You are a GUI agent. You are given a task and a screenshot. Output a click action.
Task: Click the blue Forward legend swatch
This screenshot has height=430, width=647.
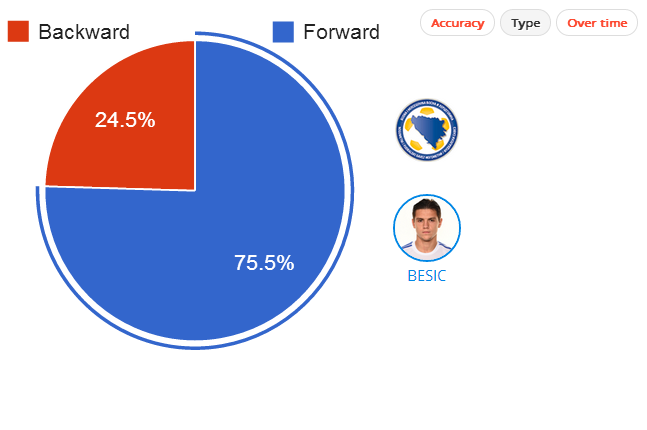(x=283, y=32)
